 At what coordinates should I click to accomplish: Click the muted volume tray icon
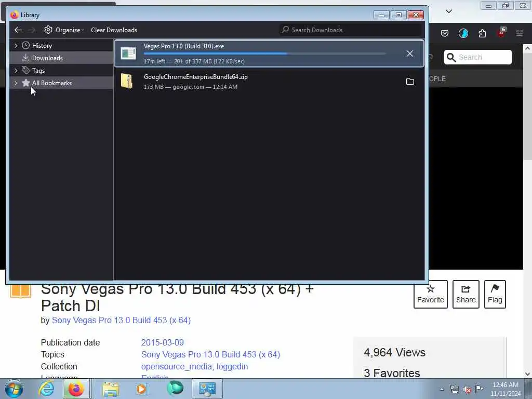tap(467, 390)
